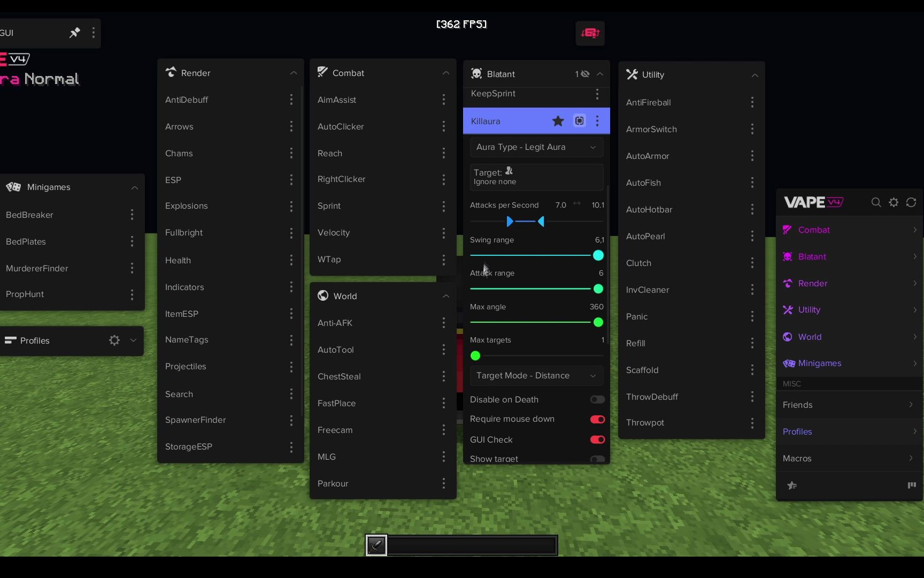Select Blatant in the VAPE panel
The width and height of the screenshot is (924, 578).
click(x=850, y=257)
